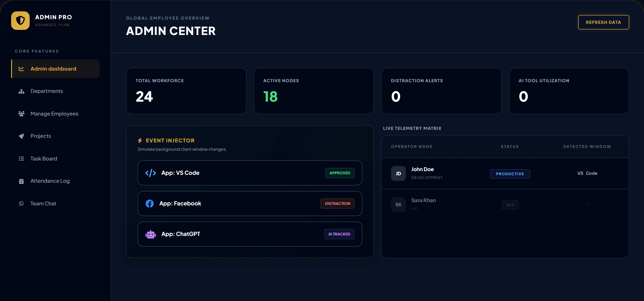Open the Admin dashboard menu item
Image resolution: width=644 pixels, height=301 pixels.
[x=56, y=69]
